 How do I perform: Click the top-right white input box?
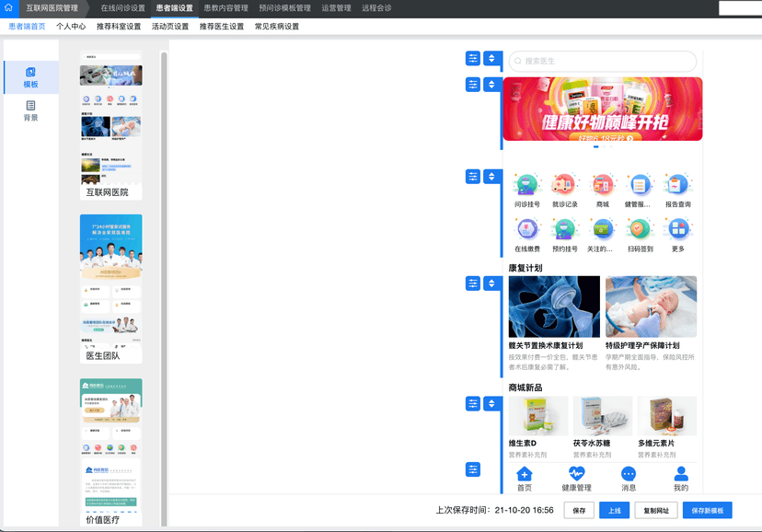[x=740, y=7]
